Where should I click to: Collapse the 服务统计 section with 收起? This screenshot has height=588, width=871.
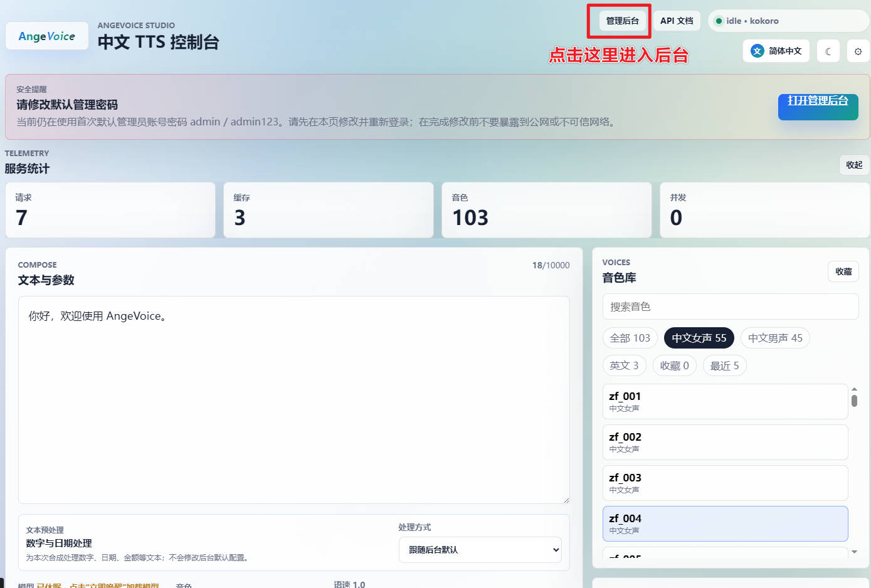click(x=854, y=165)
